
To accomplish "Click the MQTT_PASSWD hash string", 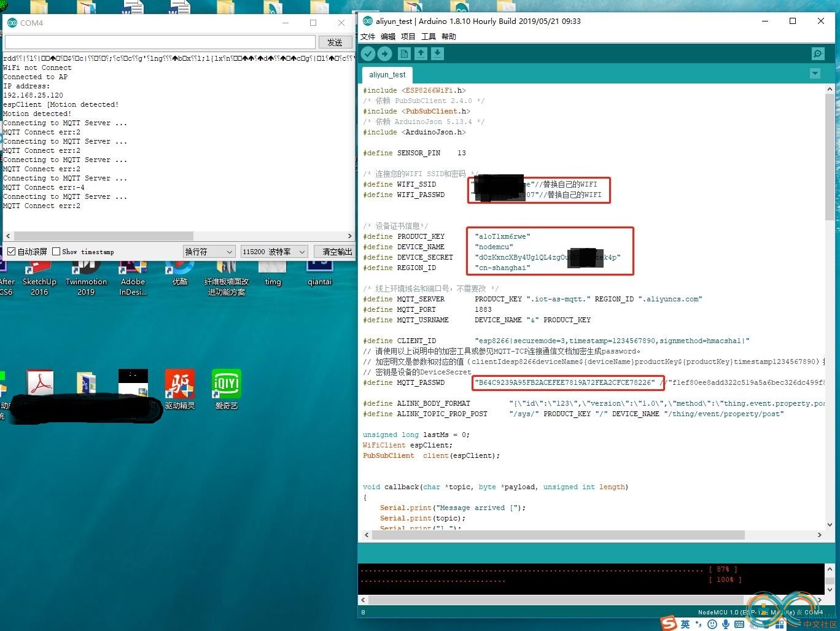I will [565, 382].
